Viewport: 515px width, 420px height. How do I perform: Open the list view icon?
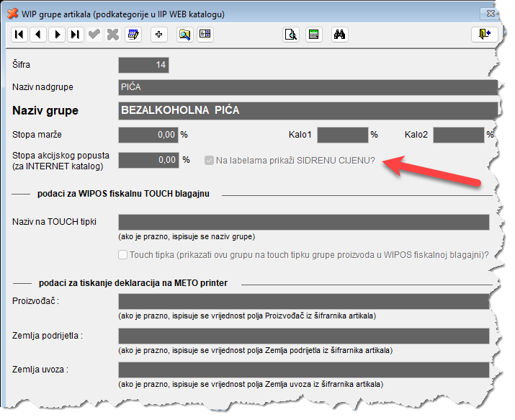[x=205, y=34]
